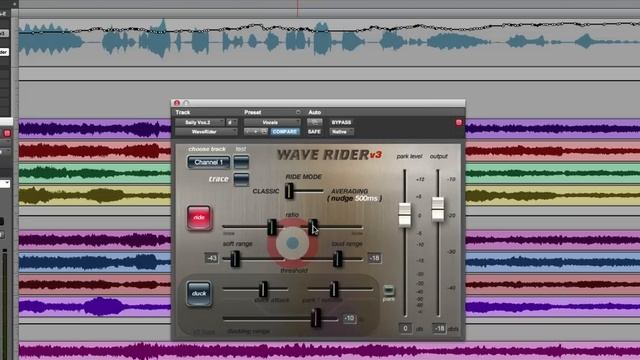Click the preset settings icon beside plus

pyautogui.click(x=264, y=132)
